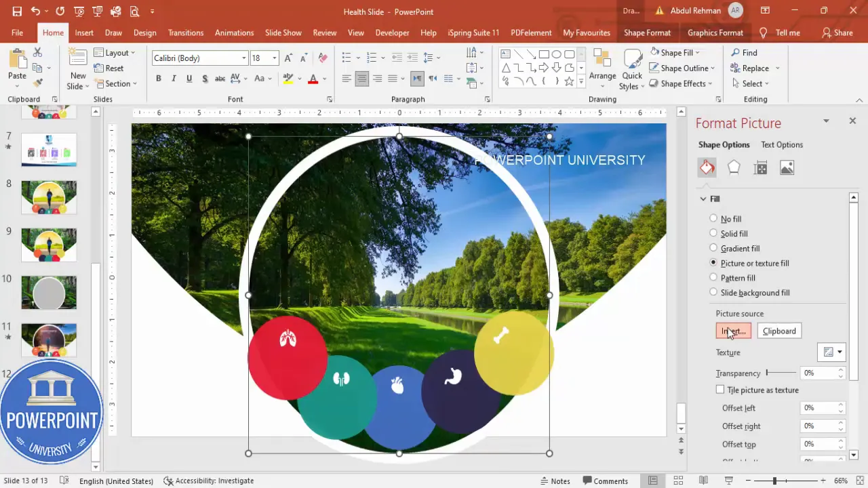Switch to Text Options tab
The image size is (868, 488).
[782, 144]
